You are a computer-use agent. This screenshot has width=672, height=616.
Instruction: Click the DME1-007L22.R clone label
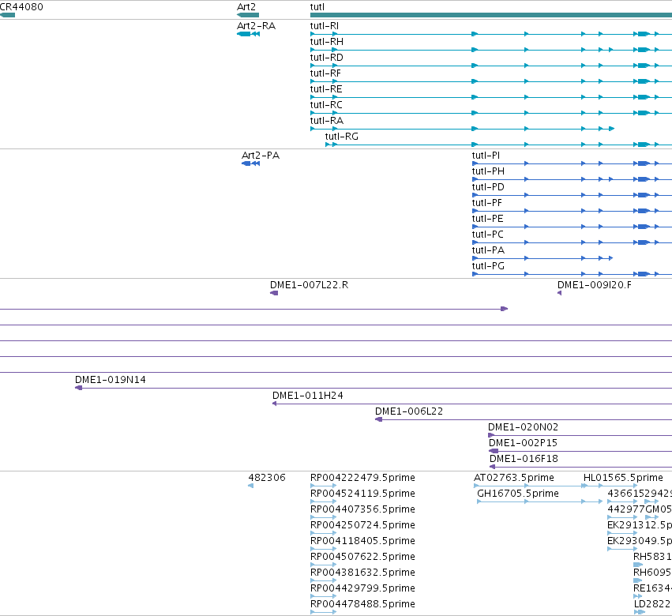click(x=309, y=285)
